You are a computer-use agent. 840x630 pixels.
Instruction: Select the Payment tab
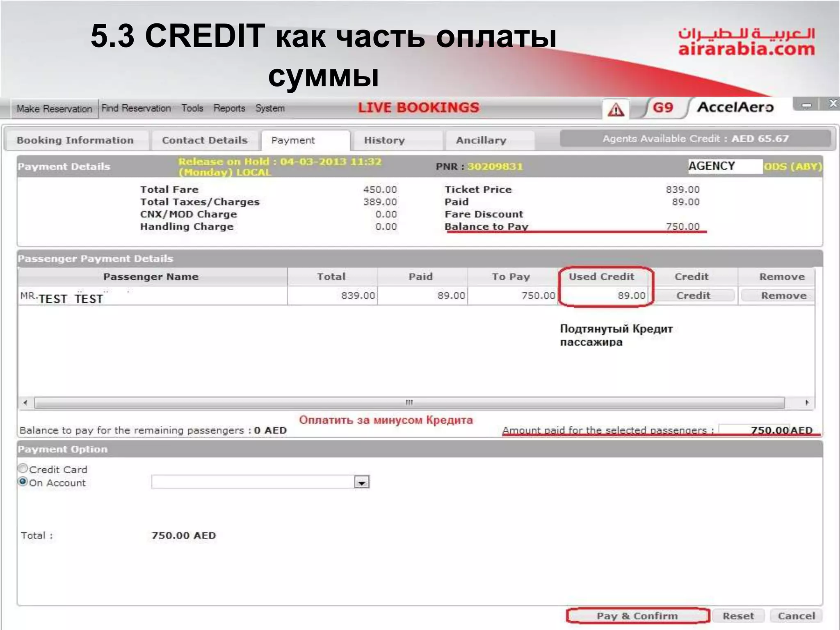tap(305, 140)
